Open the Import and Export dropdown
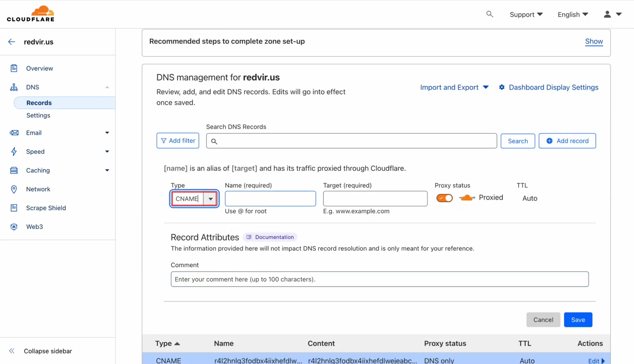Image resolution: width=634 pixels, height=364 pixels. (454, 87)
